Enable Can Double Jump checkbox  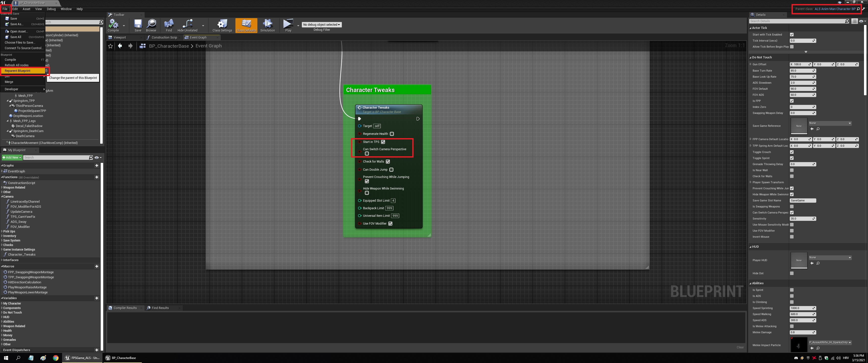[x=391, y=170]
